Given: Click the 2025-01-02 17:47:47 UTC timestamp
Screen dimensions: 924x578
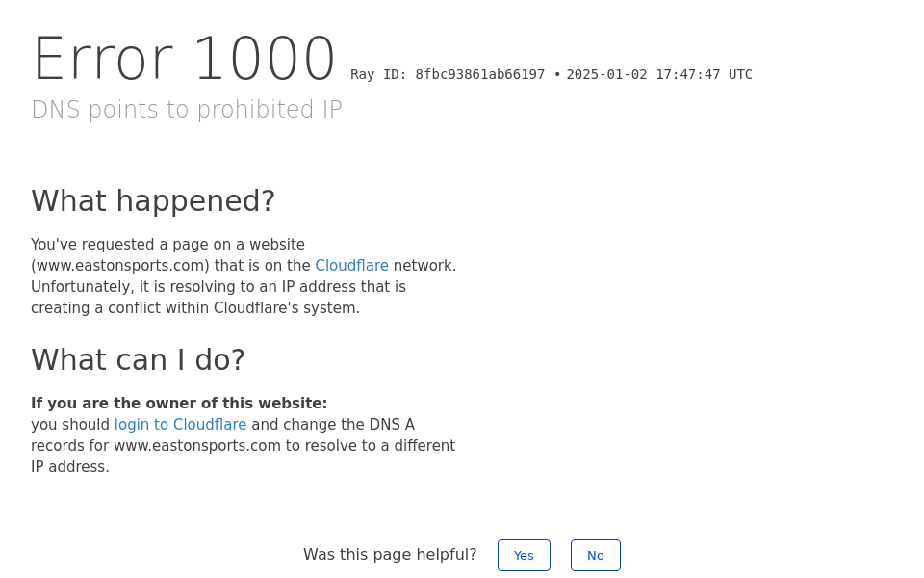Looking at the screenshot, I should coord(659,75).
